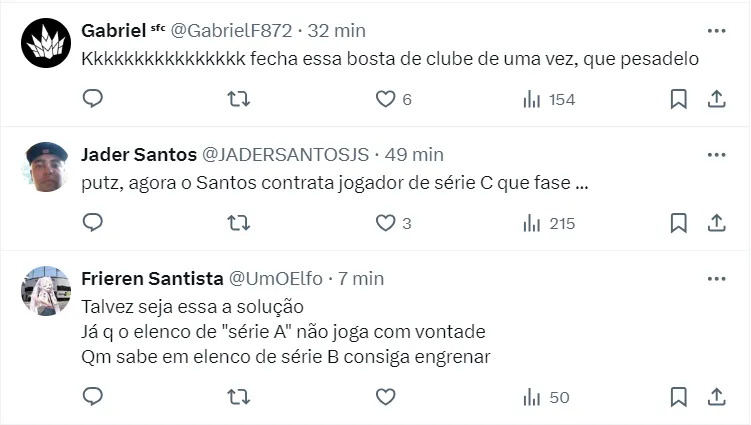The height and width of the screenshot is (425, 751).
Task: Open @JADERSANTOSJS profile handle link
Action: (286, 155)
